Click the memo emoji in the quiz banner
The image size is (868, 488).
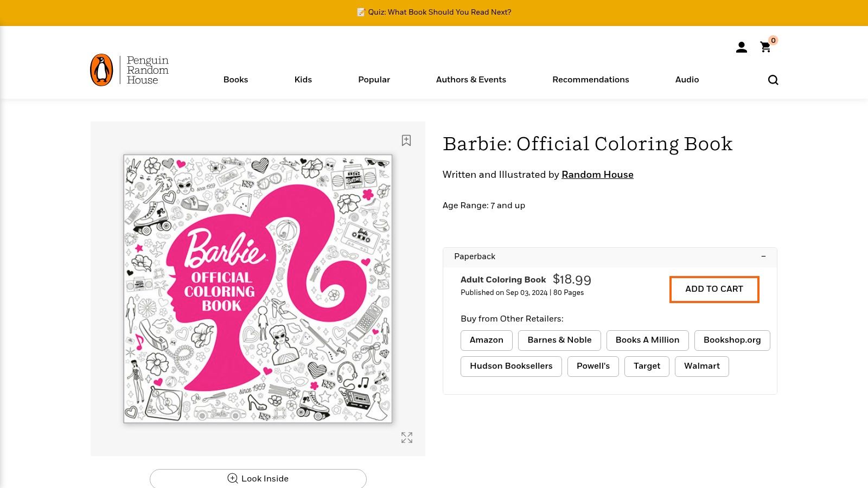point(361,12)
